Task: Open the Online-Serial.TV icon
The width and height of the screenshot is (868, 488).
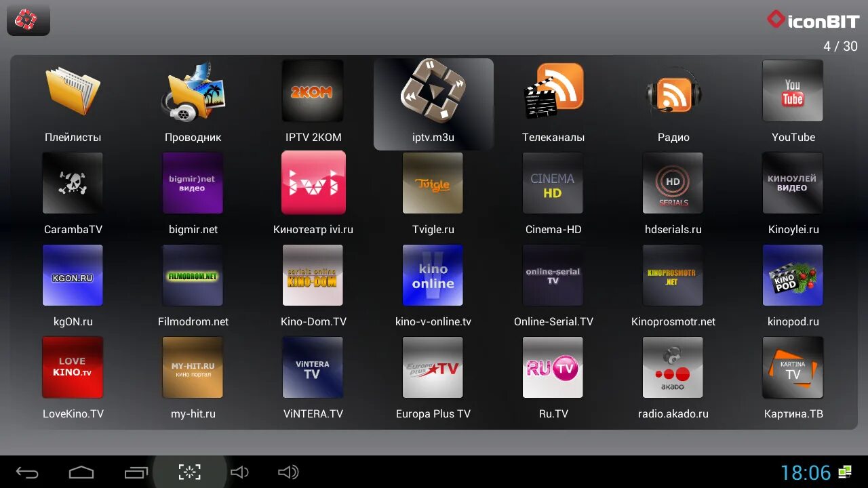Action: tap(553, 275)
